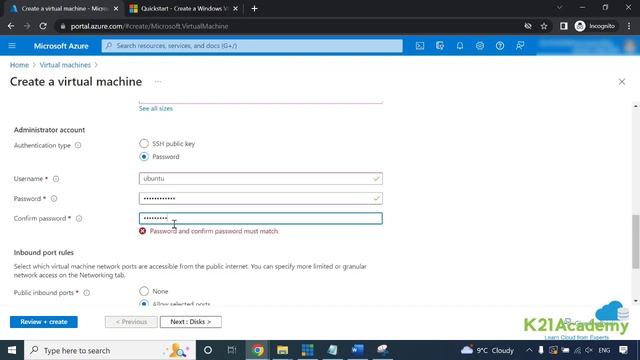Select the Password authentication option
Screen dimensions: 640x360
pos(144,157)
